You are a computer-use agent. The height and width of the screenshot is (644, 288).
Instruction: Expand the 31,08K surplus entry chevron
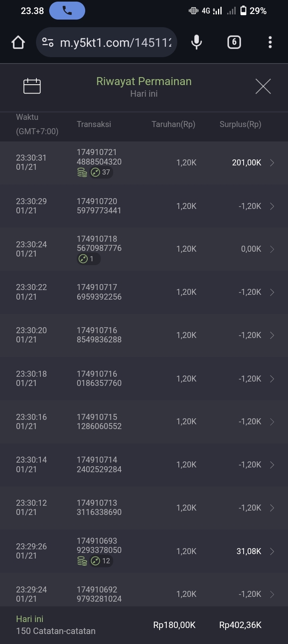[272, 551]
